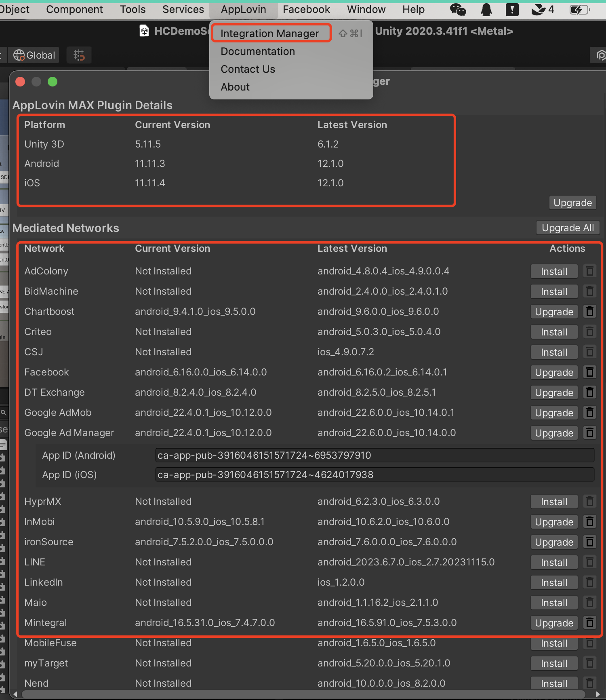Screen dimensions: 606x700
Task: Delete Google AdMob adapter trash icon
Action: coord(590,413)
